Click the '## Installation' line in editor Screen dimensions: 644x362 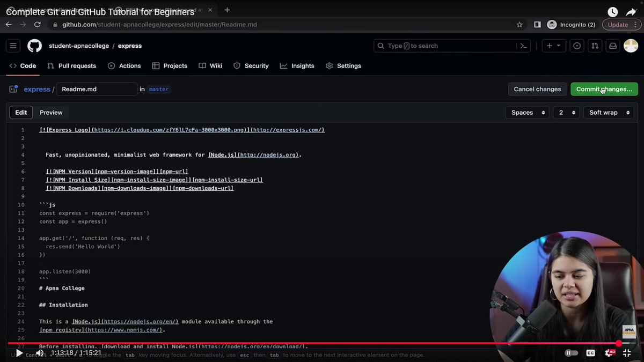coord(63,305)
